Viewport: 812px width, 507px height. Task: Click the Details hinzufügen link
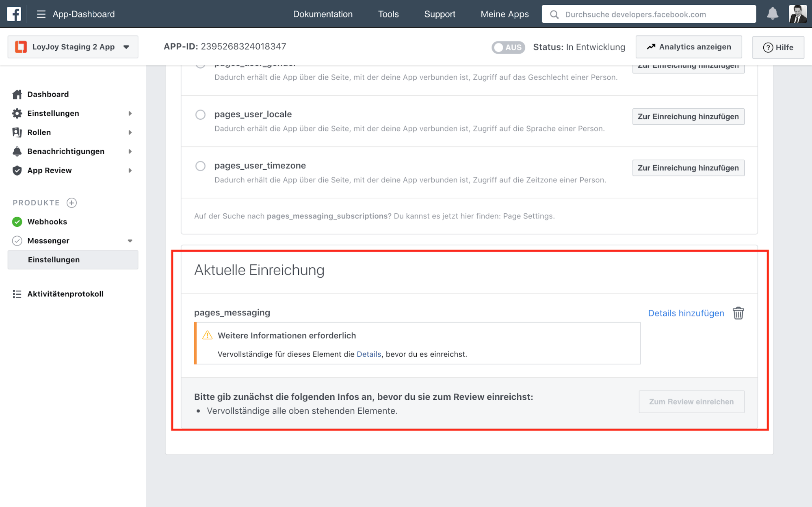[686, 313]
